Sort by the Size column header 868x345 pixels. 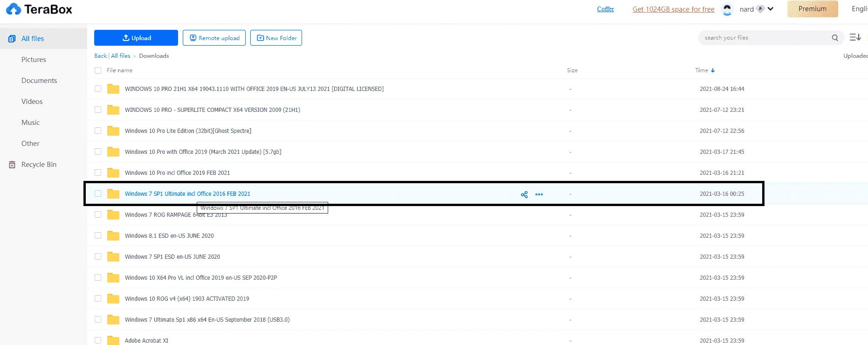[572, 70]
